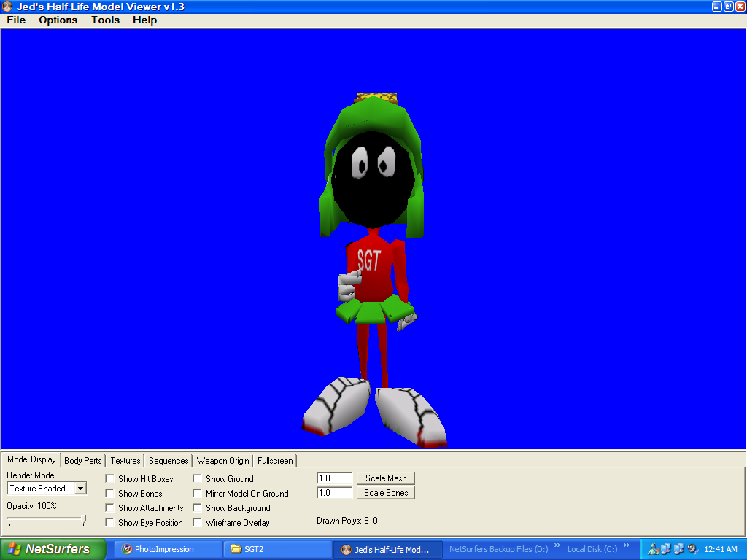Close the Model Viewer window

pos(740,7)
